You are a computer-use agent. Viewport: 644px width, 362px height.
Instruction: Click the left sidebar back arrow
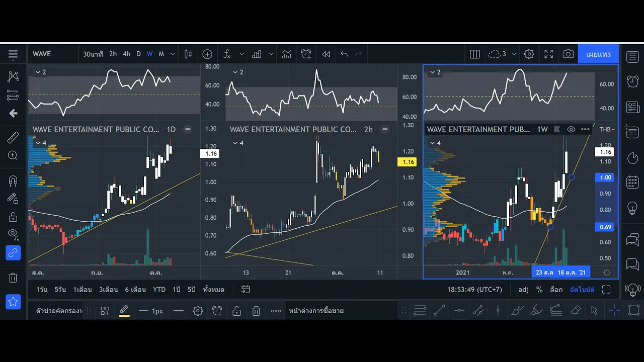13,113
